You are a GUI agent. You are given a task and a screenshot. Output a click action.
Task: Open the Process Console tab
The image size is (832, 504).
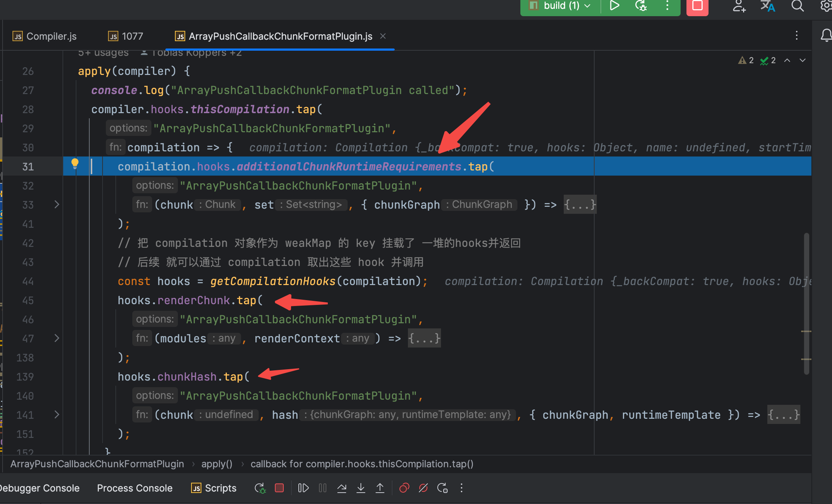click(x=135, y=488)
